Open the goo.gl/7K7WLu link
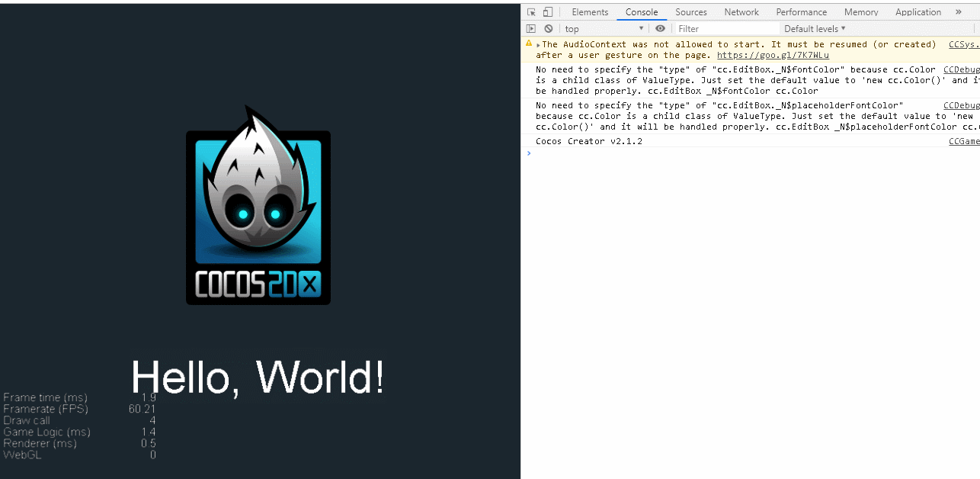 point(773,55)
